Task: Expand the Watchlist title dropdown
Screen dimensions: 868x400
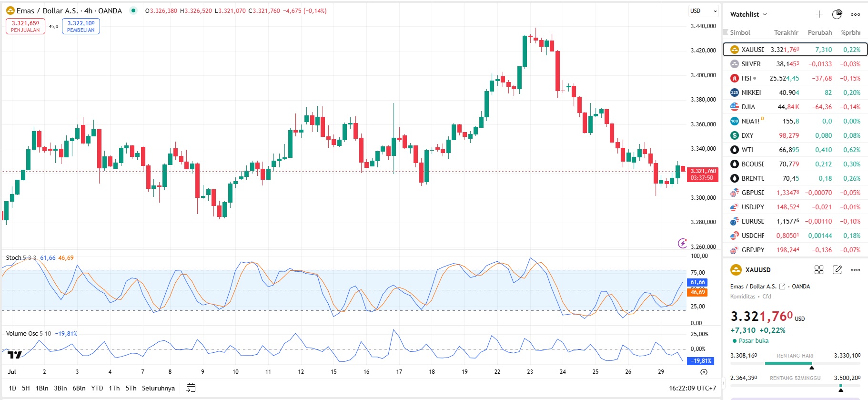Action: click(748, 14)
